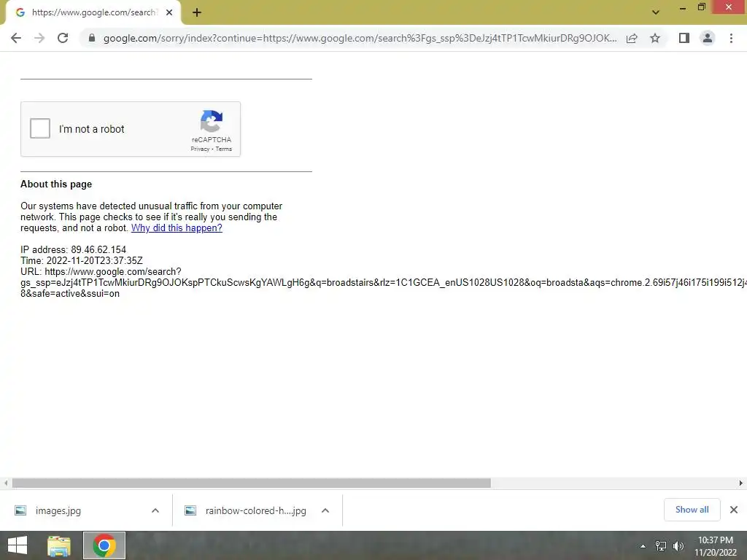Open the taskbar clock and date
747x560 pixels.
click(716, 546)
